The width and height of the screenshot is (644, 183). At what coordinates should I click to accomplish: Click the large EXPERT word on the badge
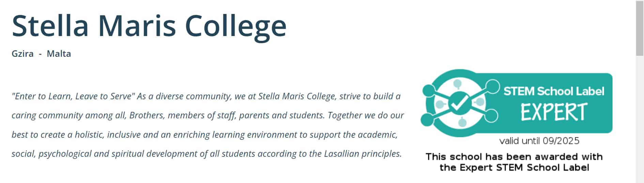tap(554, 112)
